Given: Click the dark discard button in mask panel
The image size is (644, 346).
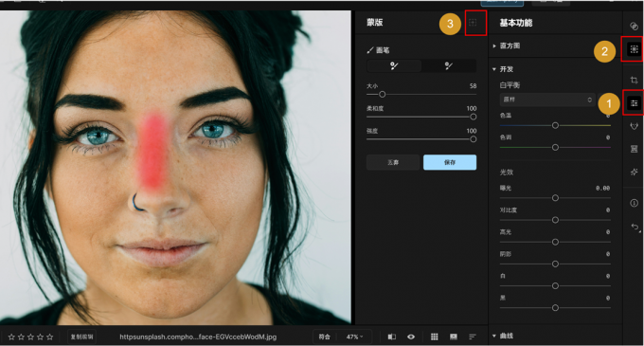Looking at the screenshot, I should point(393,162).
